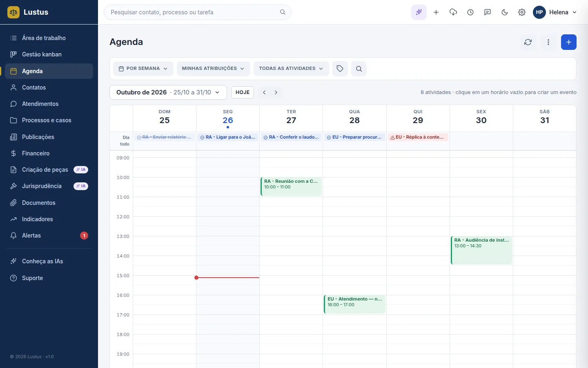Go to the previous week arrow
Image resolution: width=588 pixels, height=368 pixels.
(264, 92)
